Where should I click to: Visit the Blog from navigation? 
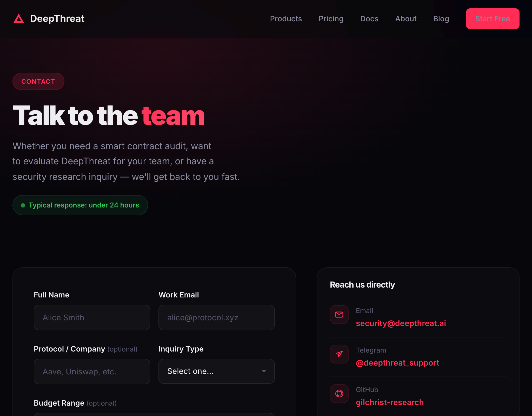441,19
